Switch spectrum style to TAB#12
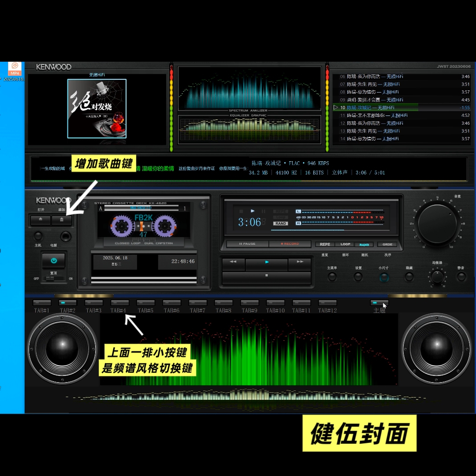The height and width of the screenshot is (476, 476). 327,303
